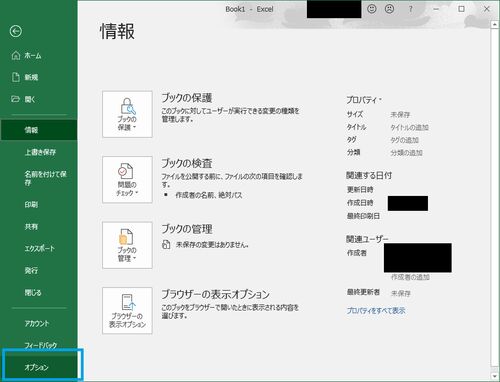
Task: Click the 未保存 value next to サイズ
Action: [400, 115]
